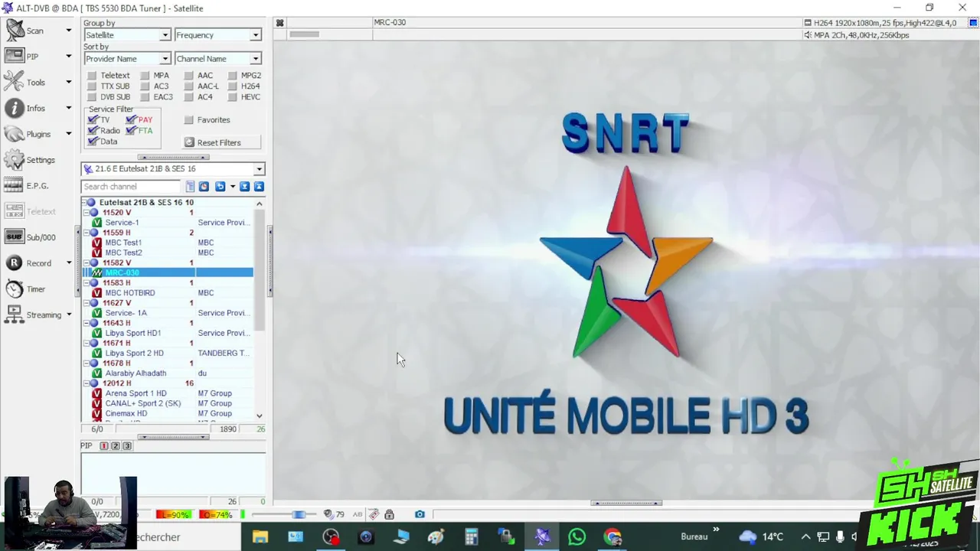The image size is (980, 551).
Task: Toggle the Teletext filter checkbox
Action: point(92,76)
